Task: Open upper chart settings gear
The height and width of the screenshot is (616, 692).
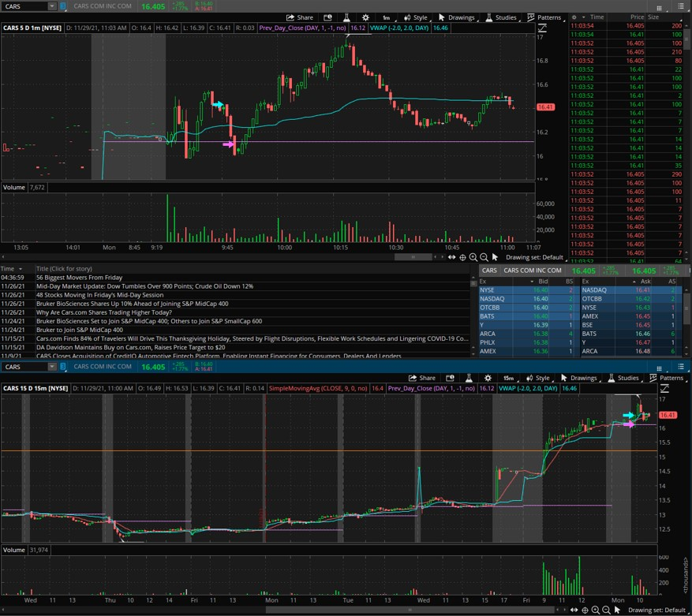Action: 365,17
